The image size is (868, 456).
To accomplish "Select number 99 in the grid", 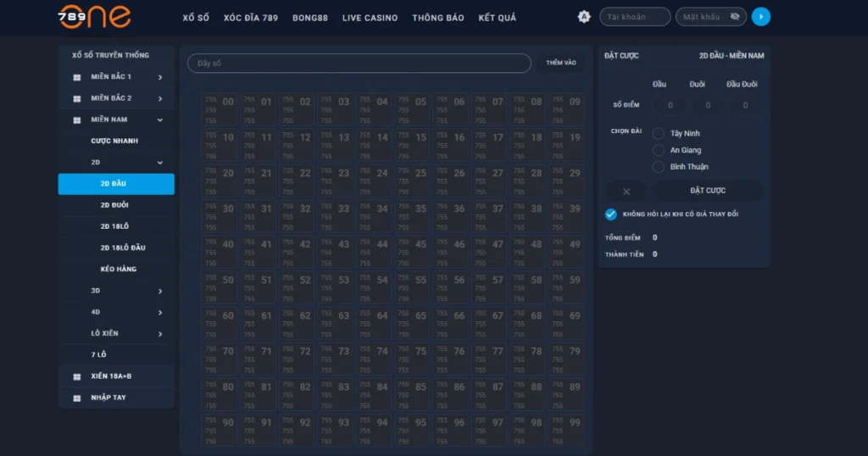I will [566, 430].
